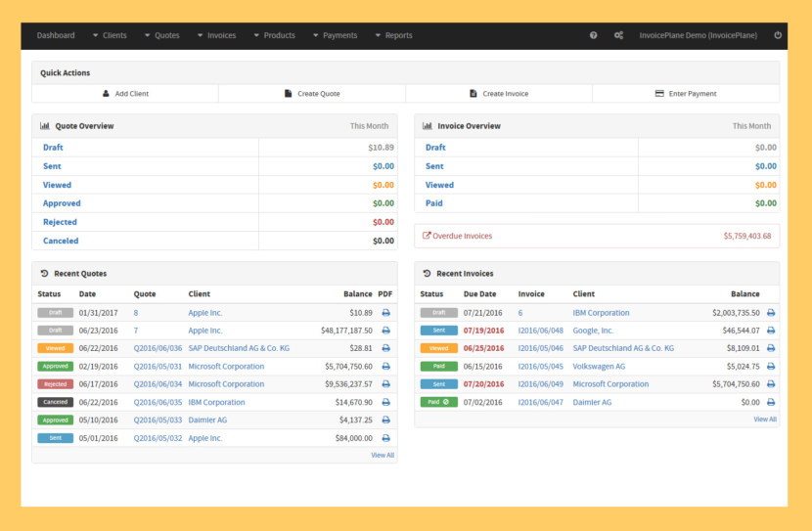
Task: Print PDF of invoice I2016/06/049
Action: click(x=771, y=384)
